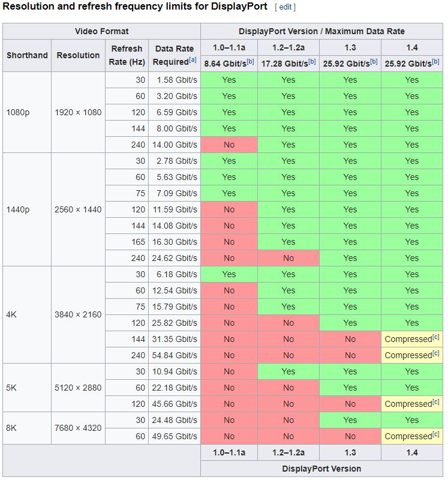Screen dimensions: 448x480
Task: Click the 25.82 Gbit/s data rate cell
Action: [175, 323]
